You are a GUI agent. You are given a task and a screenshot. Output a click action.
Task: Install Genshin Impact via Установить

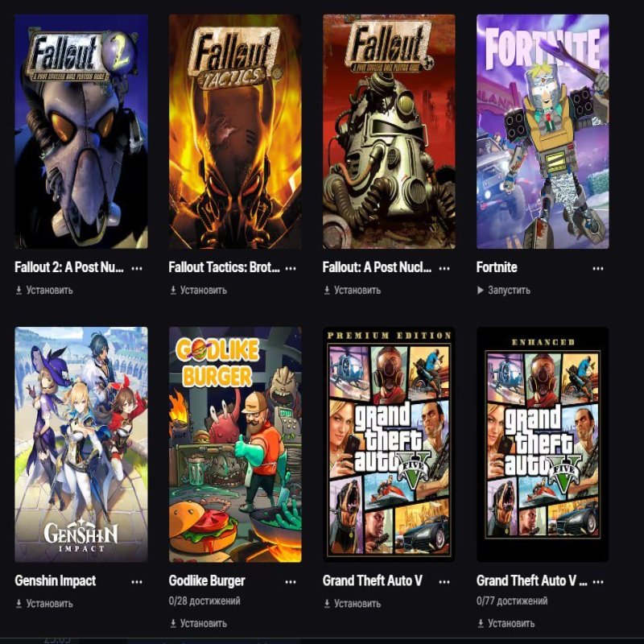44,604
